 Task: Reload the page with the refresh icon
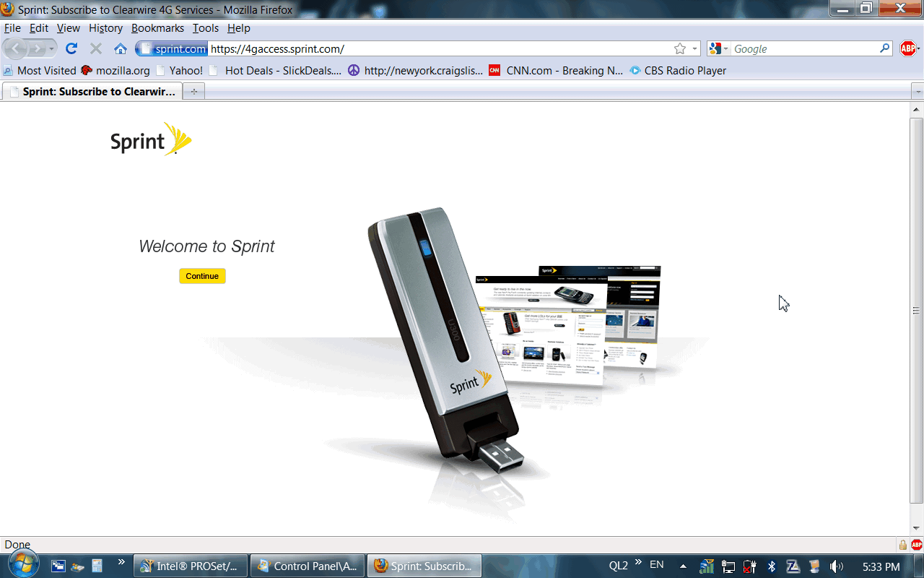pyautogui.click(x=71, y=48)
